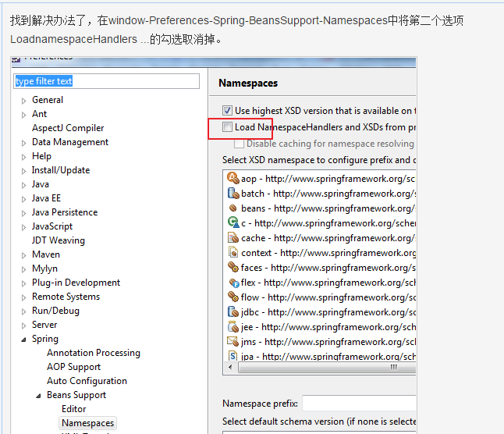This screenshot has height=434, width=504.
Task: Select the jee namespace row text
Action: 328,327
